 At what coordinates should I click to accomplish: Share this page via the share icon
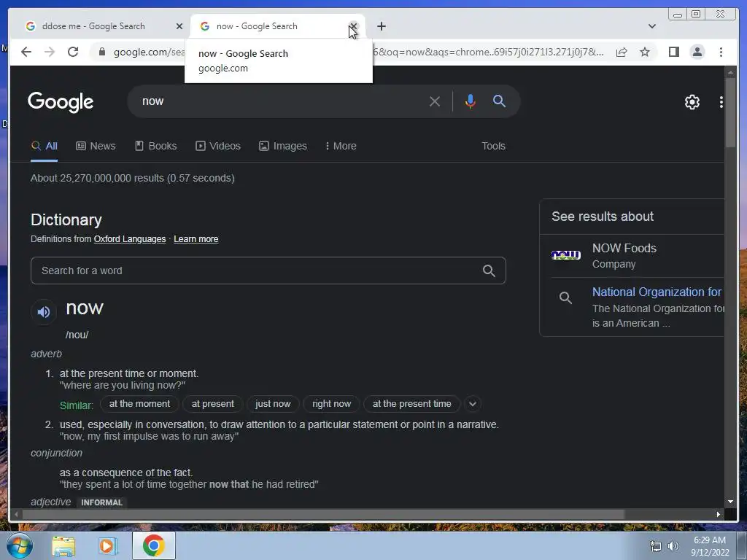[x=622, y=52]
